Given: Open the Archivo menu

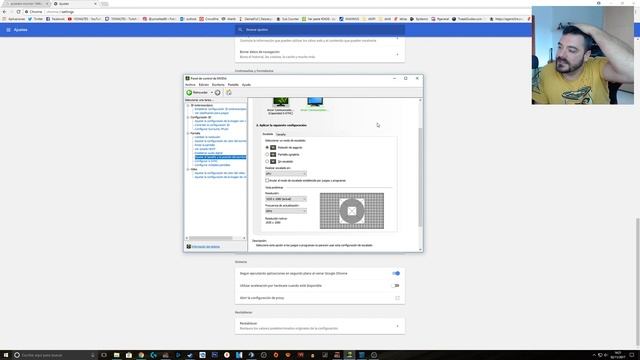Looking at the screenshot, I should [x=190, y=85].
